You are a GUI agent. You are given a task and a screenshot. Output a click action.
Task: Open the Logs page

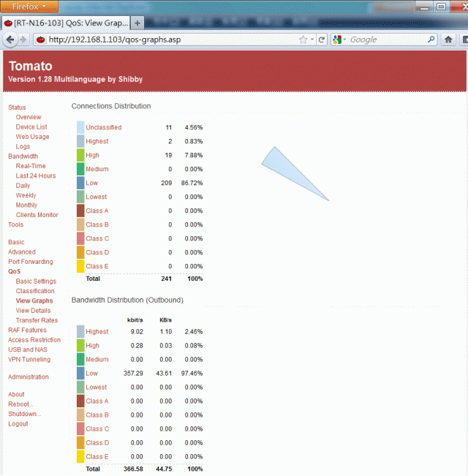23,146
